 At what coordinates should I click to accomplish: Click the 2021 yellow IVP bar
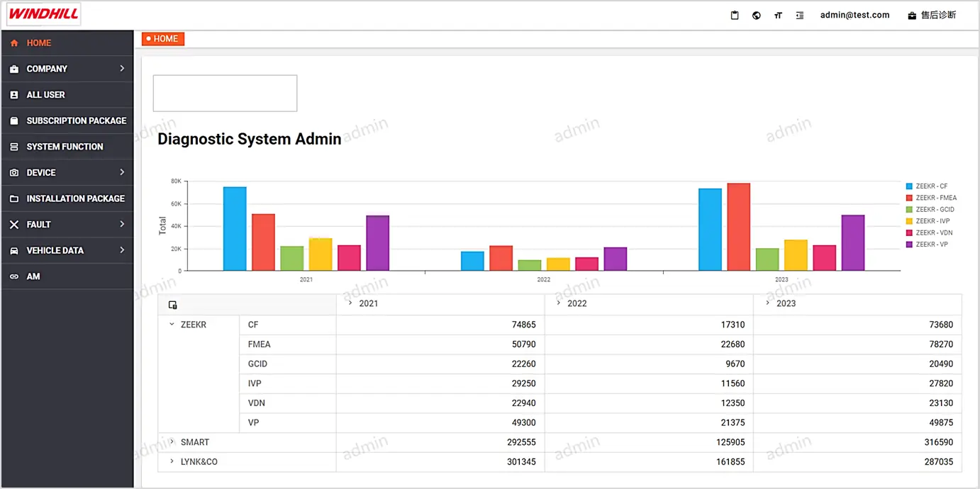coord(321,254)
